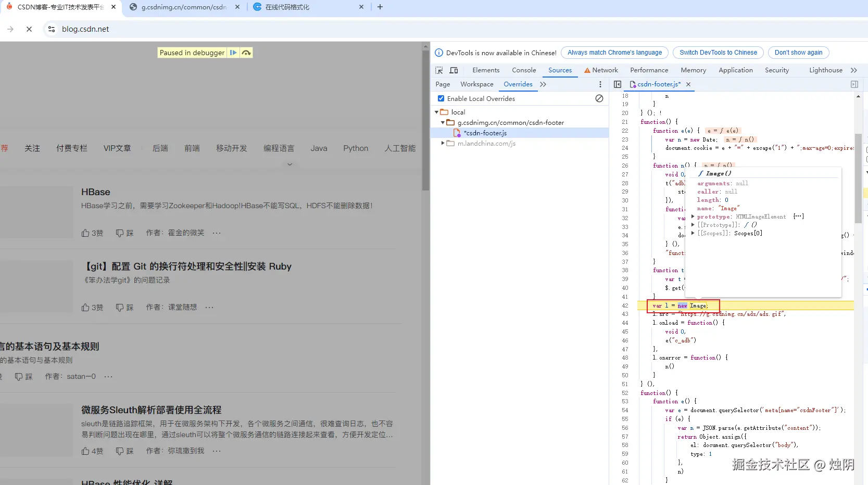Dislike the git line-ending article
The image size is (868, 485).
(x=124, y=308)
